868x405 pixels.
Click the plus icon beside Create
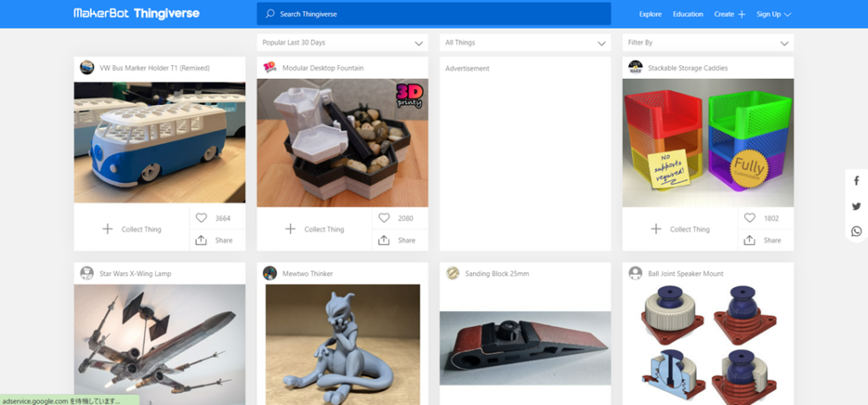[x=742, y=14]
